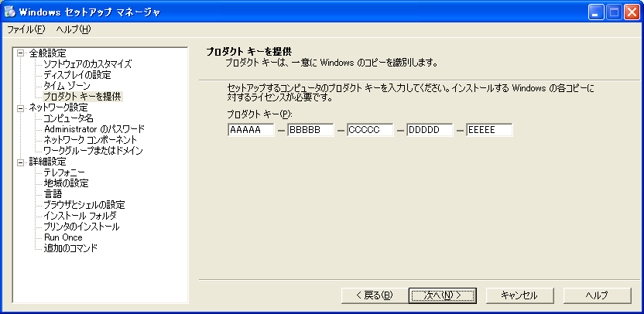Select ネットワーク コンポーネント tree item

91,140
